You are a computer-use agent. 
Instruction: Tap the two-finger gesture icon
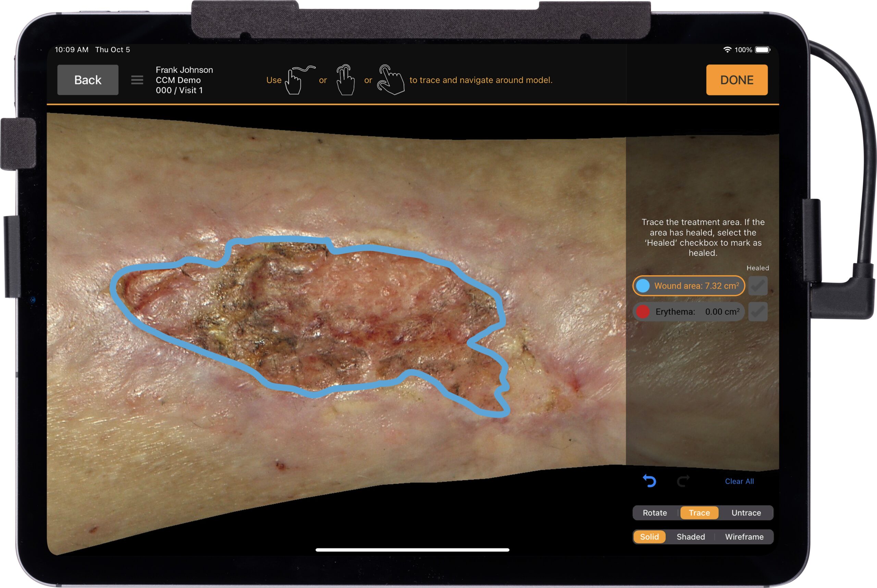pyautogui.click(x=345, y=80)
